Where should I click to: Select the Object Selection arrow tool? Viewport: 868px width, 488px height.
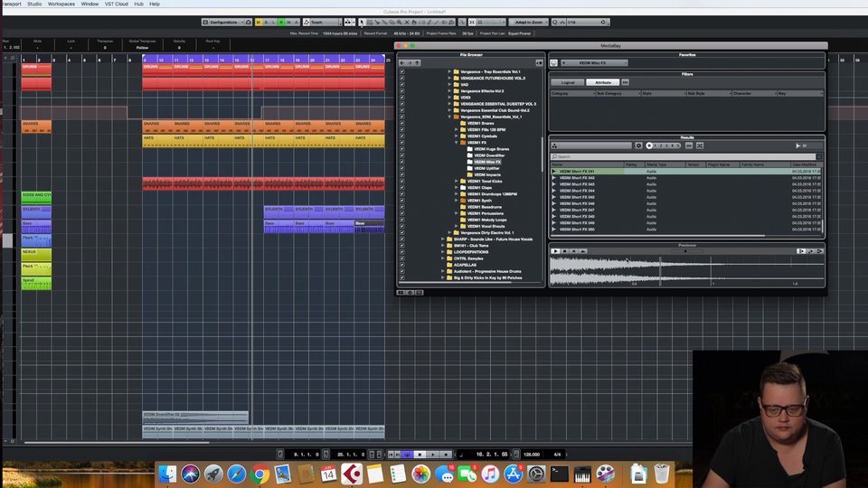point(362,22)
